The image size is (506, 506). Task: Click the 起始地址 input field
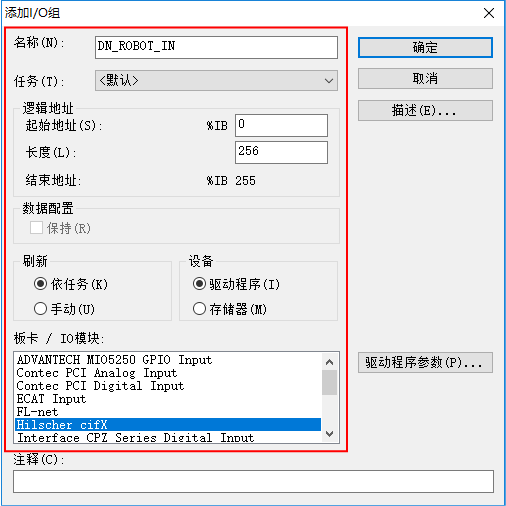[x=281, y=125]
